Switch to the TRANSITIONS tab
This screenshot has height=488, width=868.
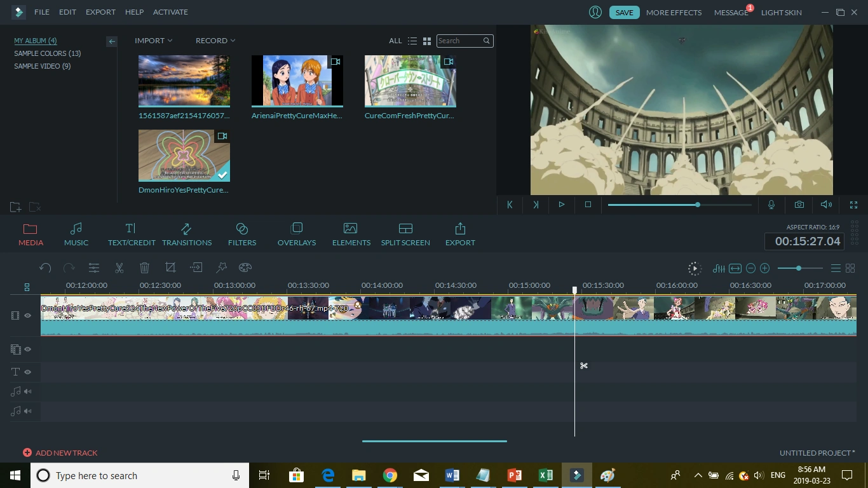(187, 234)
